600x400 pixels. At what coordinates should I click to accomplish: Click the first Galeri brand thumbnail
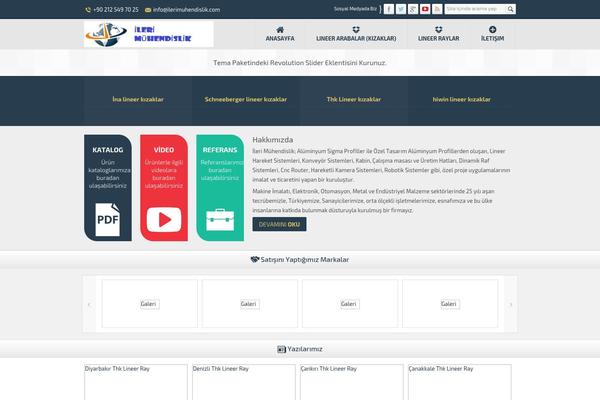pos(150,304)
